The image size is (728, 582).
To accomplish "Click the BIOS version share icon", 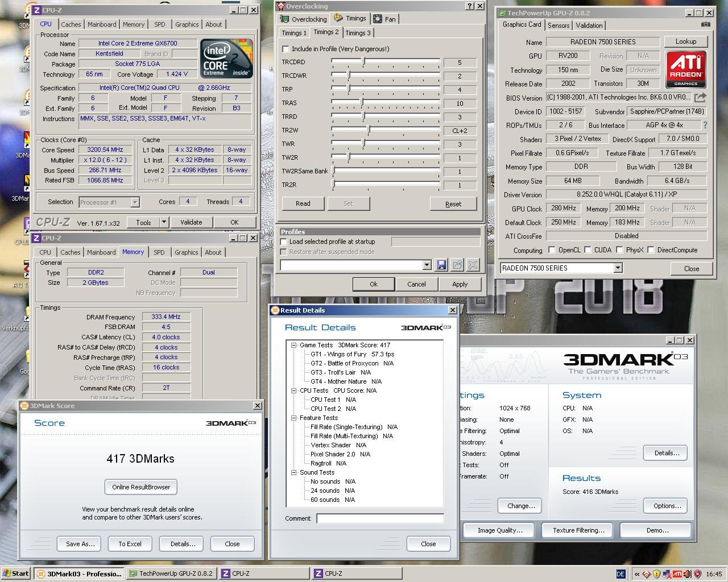I will coord(700,98).
